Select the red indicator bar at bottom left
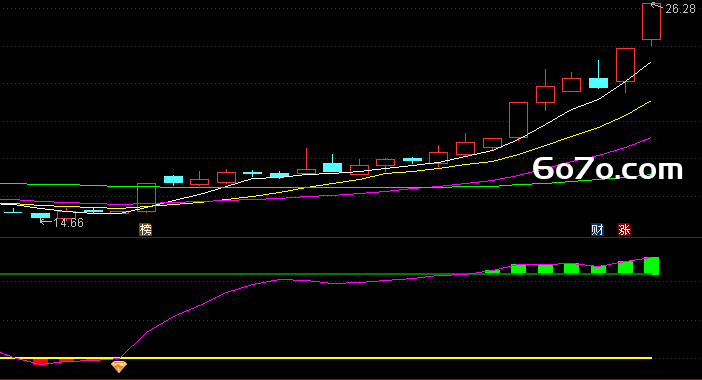Image resolution: width=702 pixels, height=380 pixels. coord(40,362)
